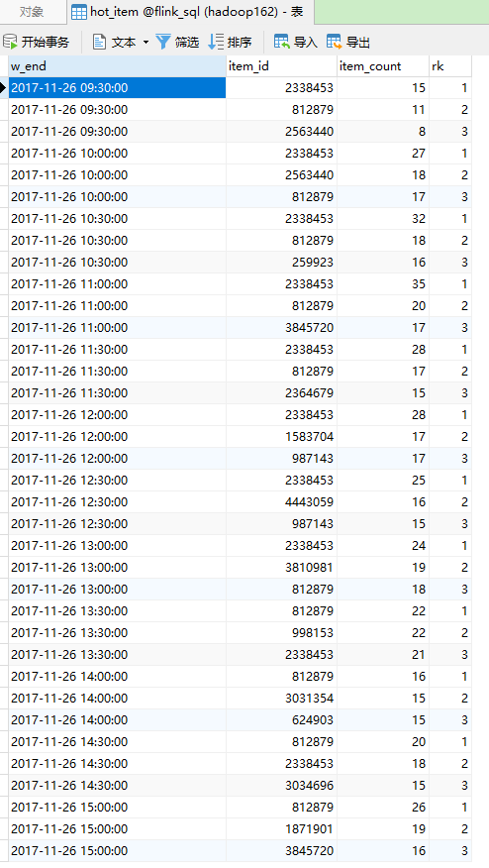489x868 pixels.
Task: Select item_id cell 2364679
Action: click(x=281, y=393)
